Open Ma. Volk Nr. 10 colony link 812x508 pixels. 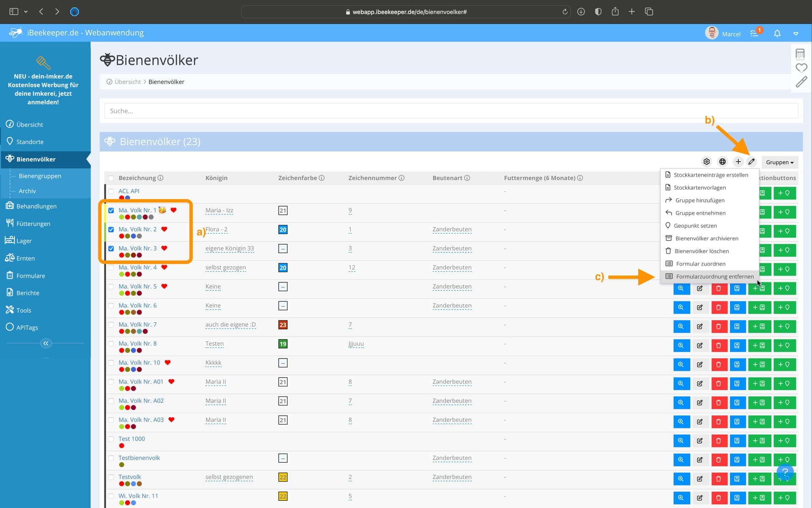pos(139,362)
